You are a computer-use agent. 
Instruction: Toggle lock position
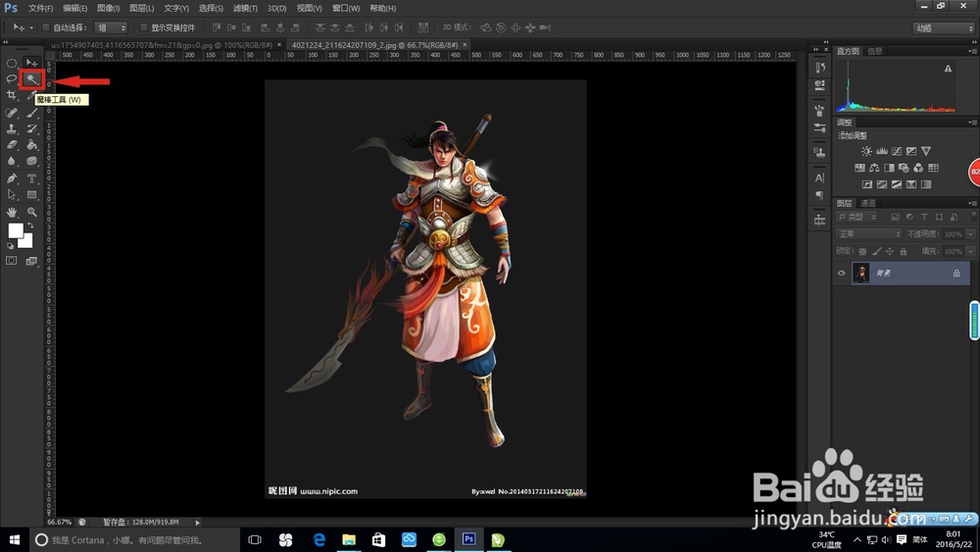(x=890, y=251)
